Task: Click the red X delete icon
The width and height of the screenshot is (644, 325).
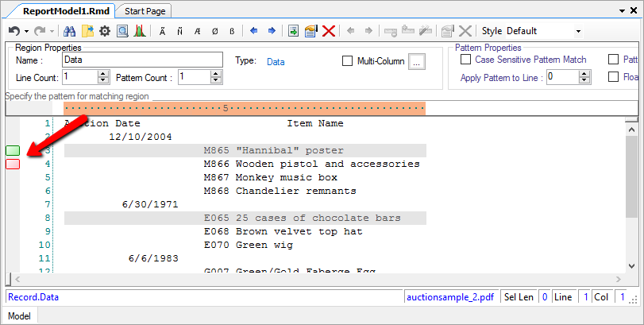Action: tap(328, 31)
